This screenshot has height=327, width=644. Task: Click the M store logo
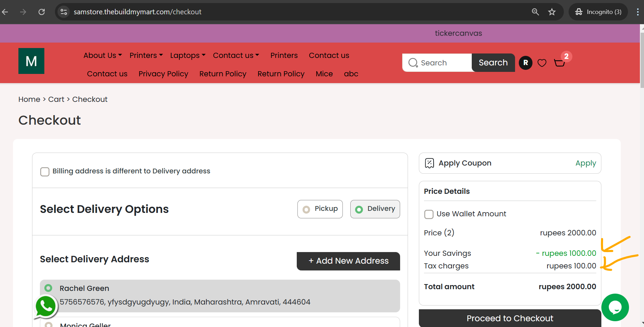click(x=31, y=61)
